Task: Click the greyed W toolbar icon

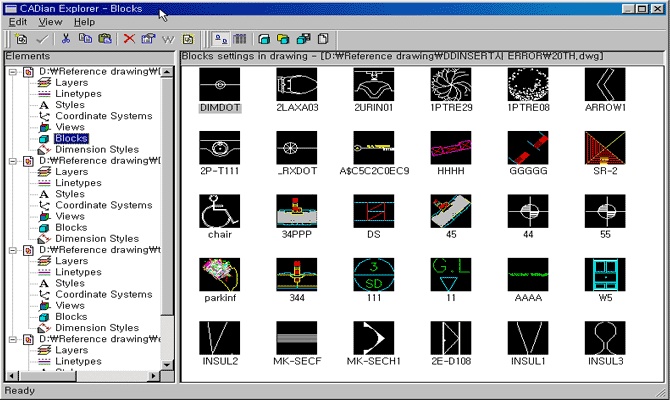Action: (x=168, y=40)
